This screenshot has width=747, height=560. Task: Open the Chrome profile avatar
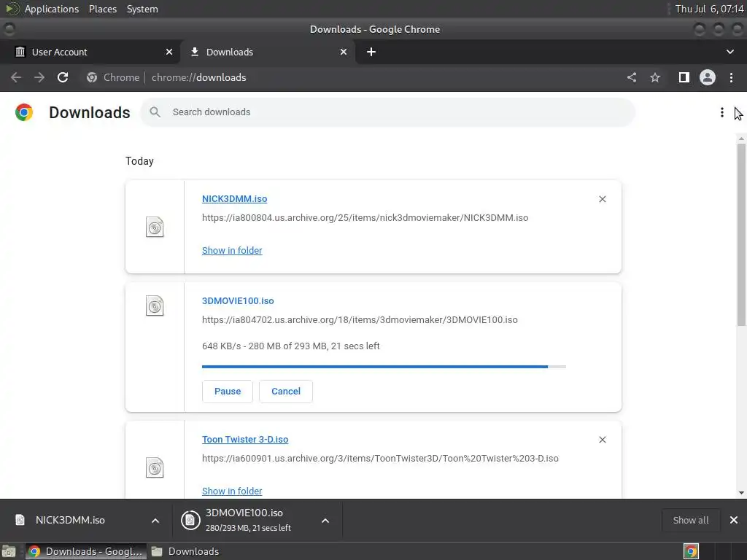click(708, 77)
